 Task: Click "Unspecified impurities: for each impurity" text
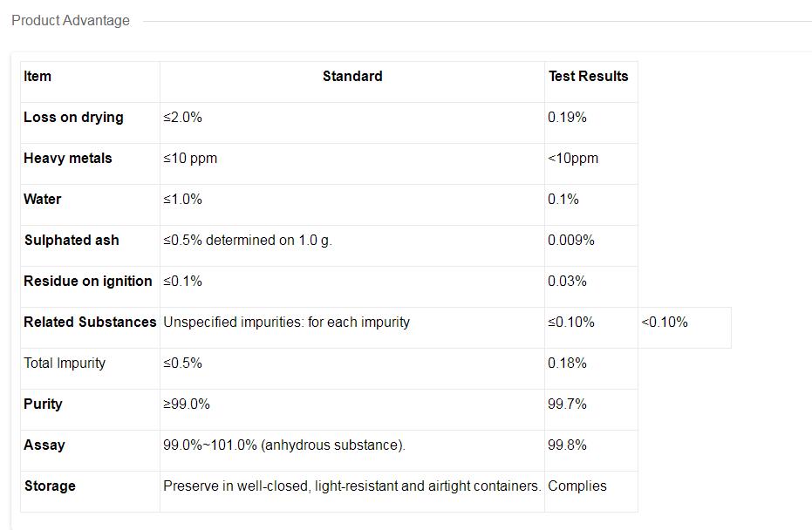point(286,322)
